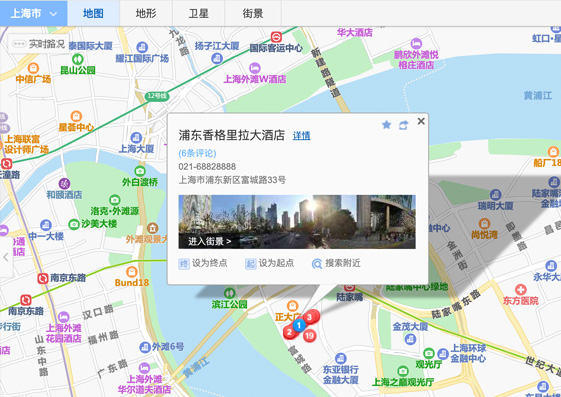Switch to the 街景 street view tab
The height and width of the screenshot is (397, 561).
[x=253, y=13]
